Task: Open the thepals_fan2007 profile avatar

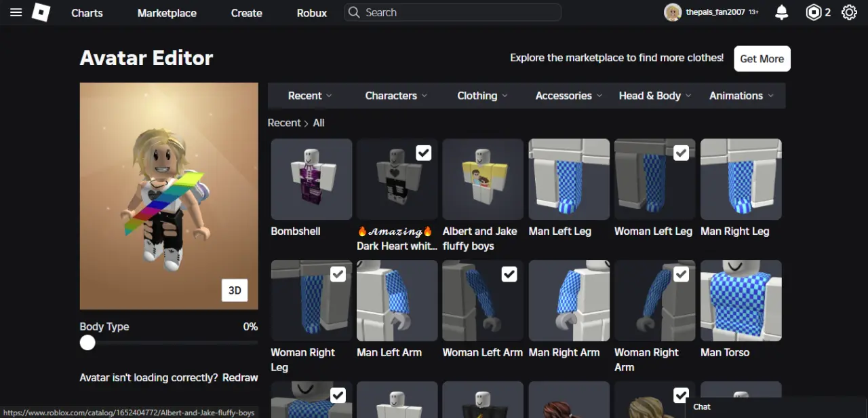Action: [673, 12]
